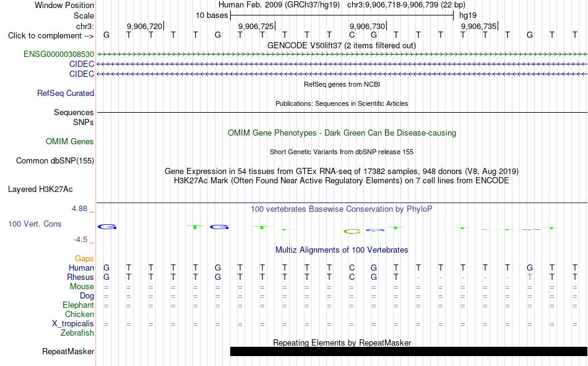Click the RepeatMasker track label

pyautogui.click(x=68, y=351)
